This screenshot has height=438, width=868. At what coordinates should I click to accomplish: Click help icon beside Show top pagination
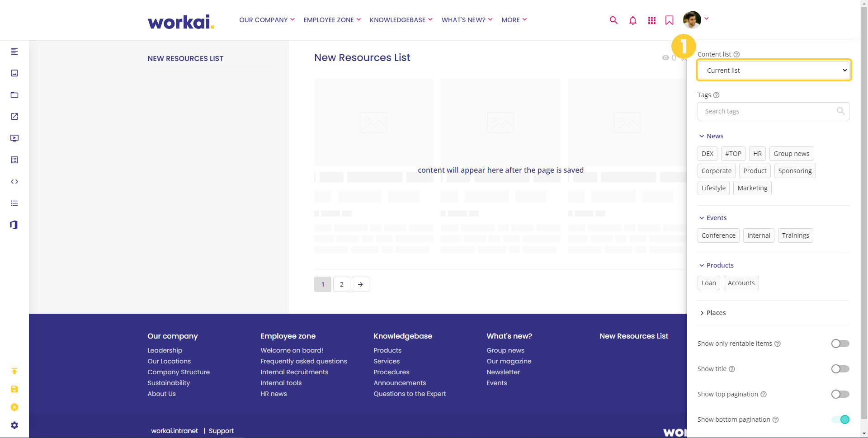764,394
